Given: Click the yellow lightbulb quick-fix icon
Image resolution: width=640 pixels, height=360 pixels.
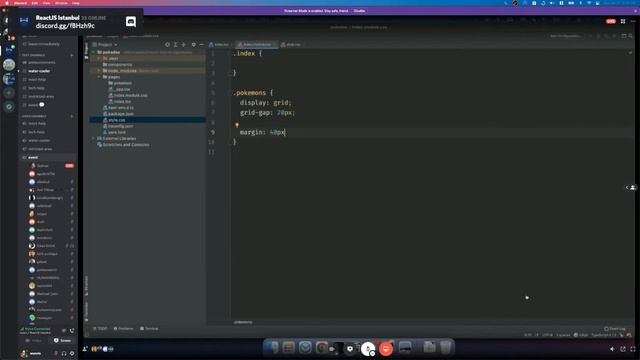Looking at the screenshot, I should (237, 125).
